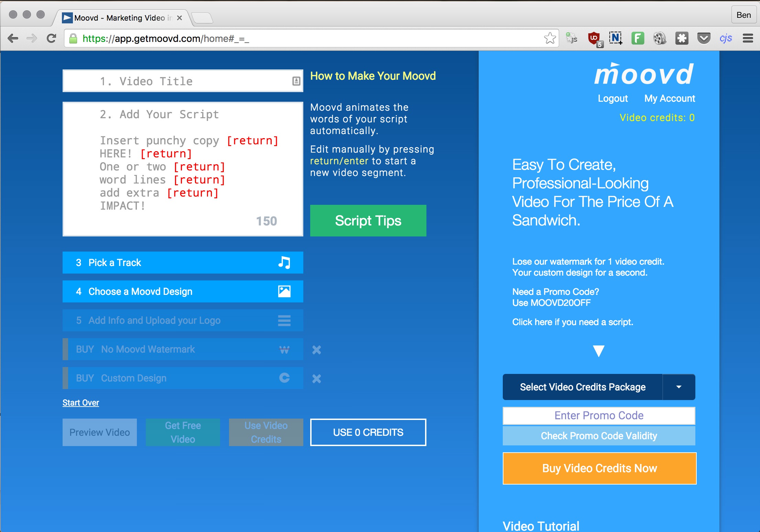Click the list icon on Add Info and Upload your Logo
760x532 pixels.
click(284, 320)
